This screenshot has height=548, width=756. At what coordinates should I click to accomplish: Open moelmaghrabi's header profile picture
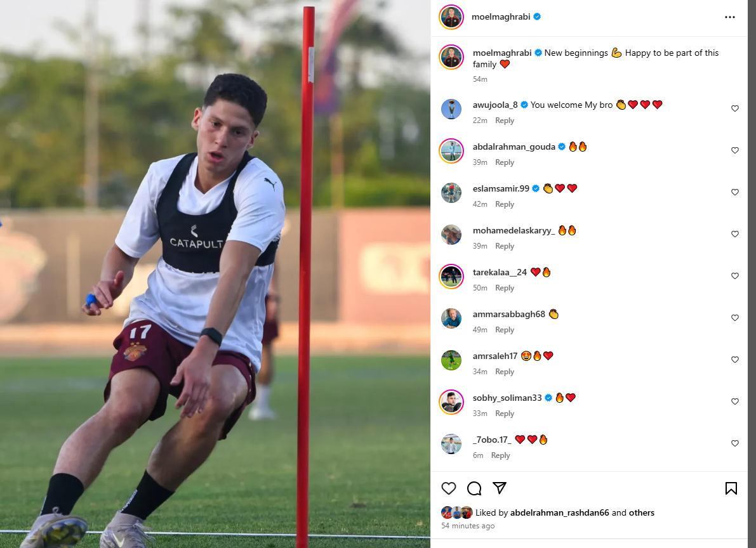(451, 17)
